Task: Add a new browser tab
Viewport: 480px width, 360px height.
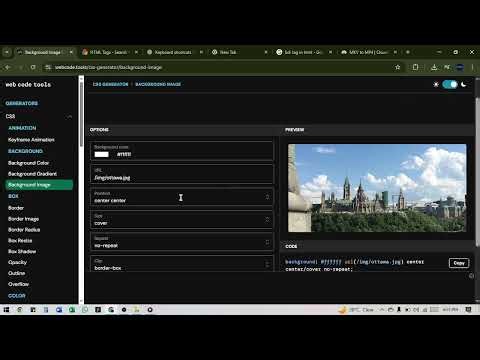Action: [408, 52]
